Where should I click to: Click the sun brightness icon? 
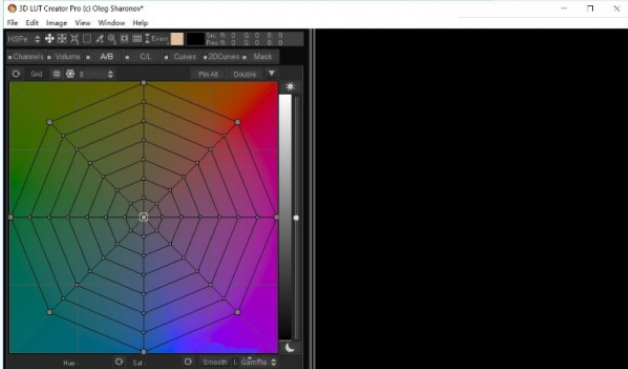[290, 86]
